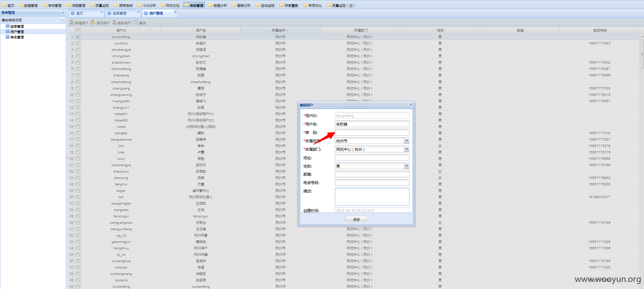Check the checkbox for row xuxiaofeng
This screenshot has height=289, width=644.
point(78,287)
